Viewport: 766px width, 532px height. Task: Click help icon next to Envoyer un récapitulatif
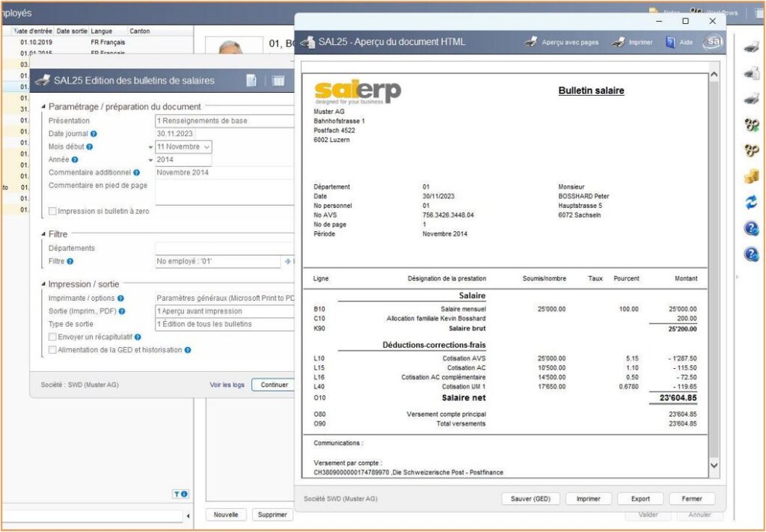[138, 337]
